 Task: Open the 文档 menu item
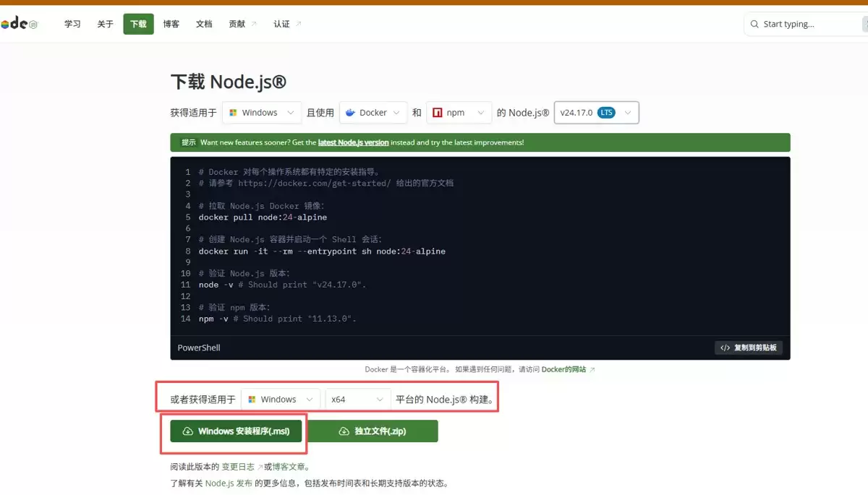204,24
